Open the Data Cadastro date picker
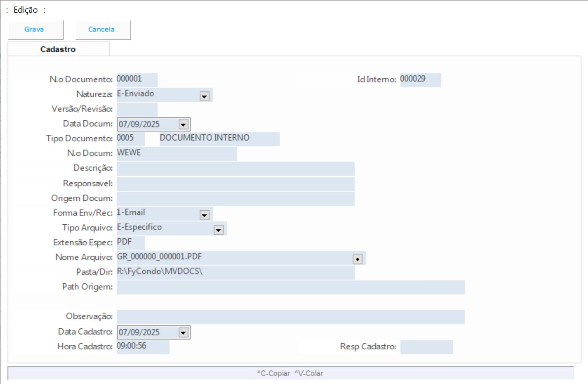Viewport: 588px width, 384px height. (183, 333)
